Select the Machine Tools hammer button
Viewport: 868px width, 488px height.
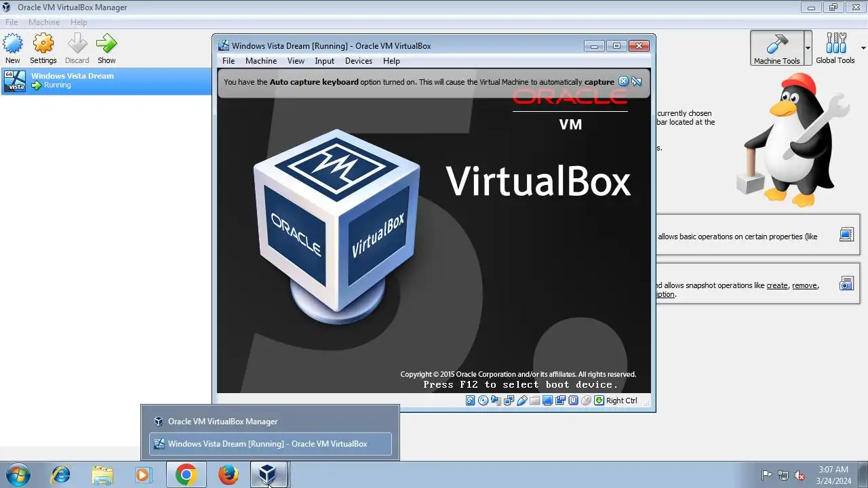[x=776, y=47]
